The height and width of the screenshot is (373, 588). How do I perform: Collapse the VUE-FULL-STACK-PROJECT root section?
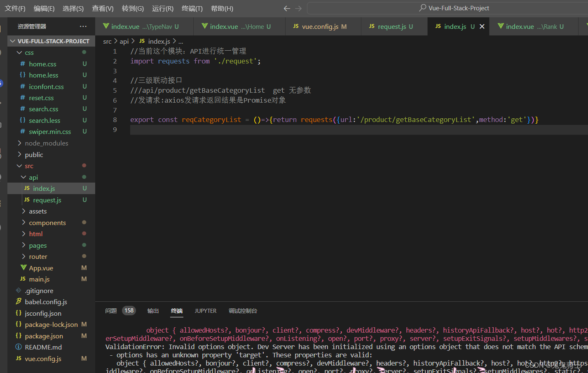tap(13, 41)
